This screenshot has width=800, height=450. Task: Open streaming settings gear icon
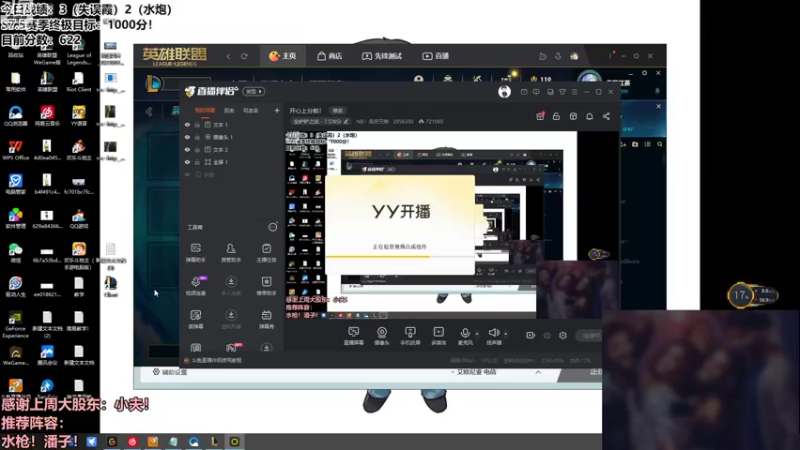(x=563, y=335)
